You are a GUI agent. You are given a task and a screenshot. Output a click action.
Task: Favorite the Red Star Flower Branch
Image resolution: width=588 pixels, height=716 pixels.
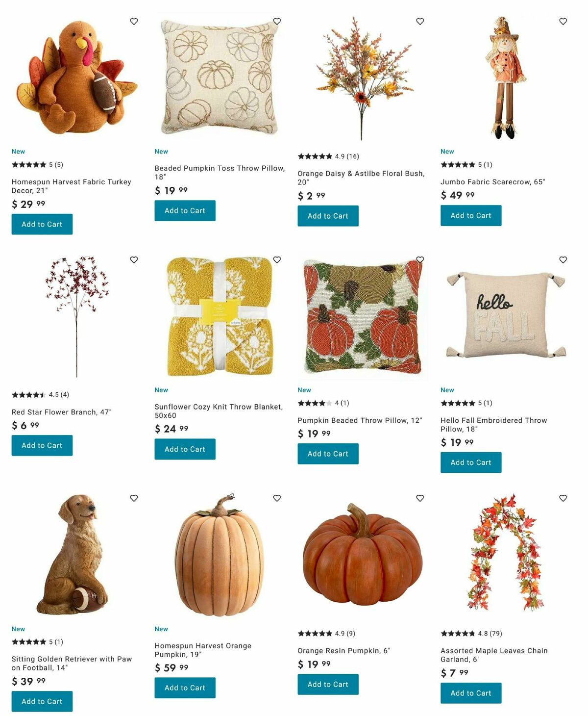(x=134, y=260)
